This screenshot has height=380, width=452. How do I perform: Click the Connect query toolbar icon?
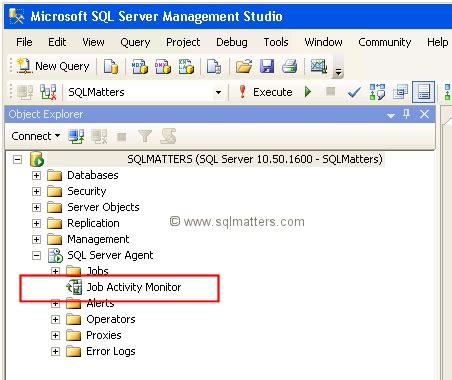(25, 92)
